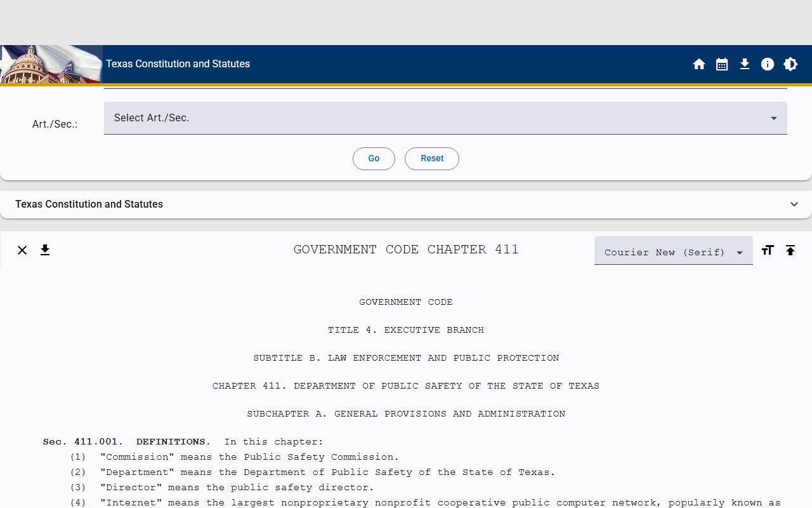Click the GOVERNMENT CODE CHAPTER 411 heading

pos(406,250)
